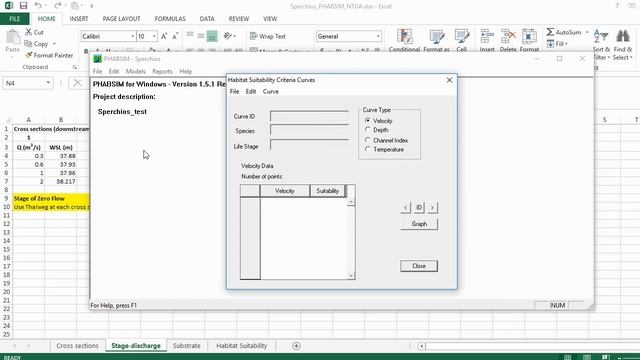
Task: Open the Orientation dropdown arrow
Action: 234,36
